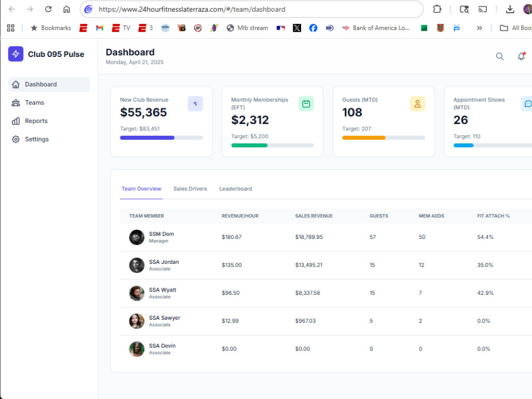Open Dashboard in the sidebar

(49, 84)
